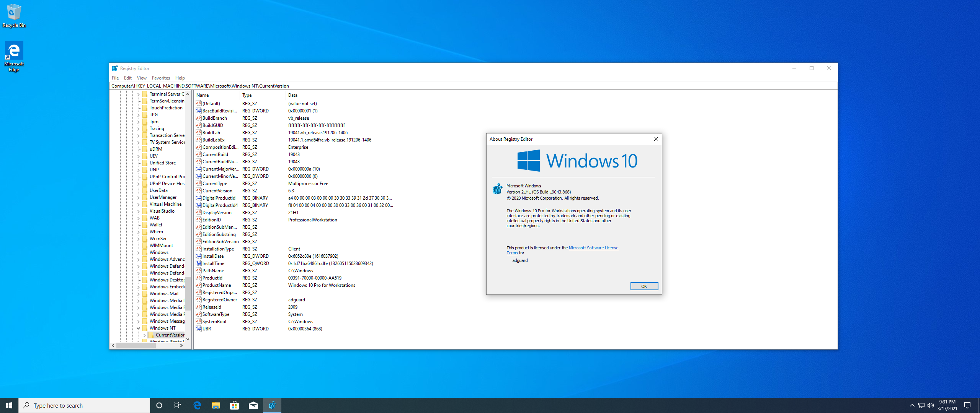Open the Edit menu
The height and width of the screenshot is (413, 980).
point(127,78)
